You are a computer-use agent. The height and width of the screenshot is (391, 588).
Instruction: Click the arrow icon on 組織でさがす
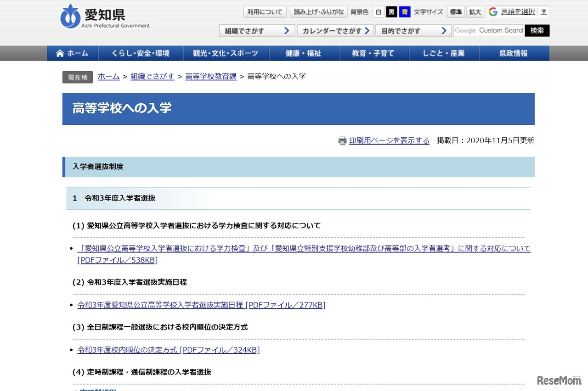pos(287,30)
